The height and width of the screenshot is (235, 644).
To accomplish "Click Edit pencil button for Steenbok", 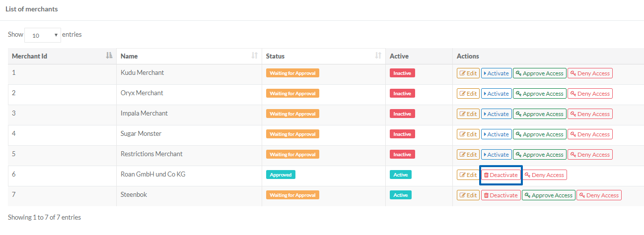I will pyautogui.click(x=468, y=195).
